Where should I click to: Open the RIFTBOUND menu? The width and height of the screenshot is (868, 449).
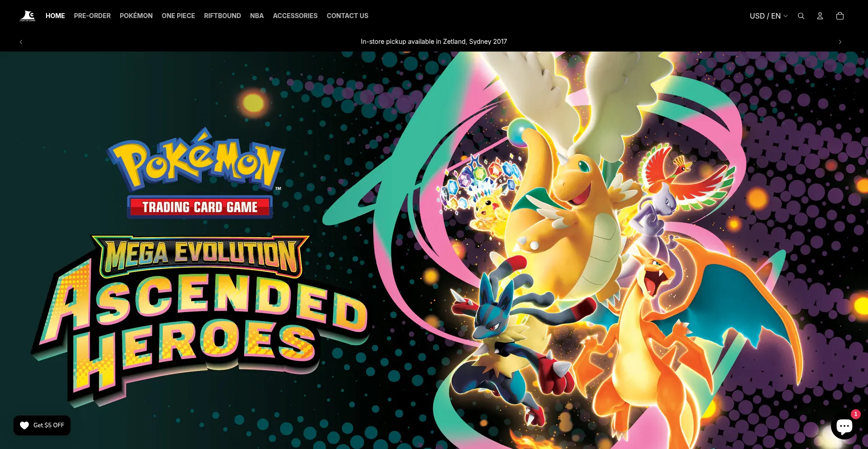222,16
